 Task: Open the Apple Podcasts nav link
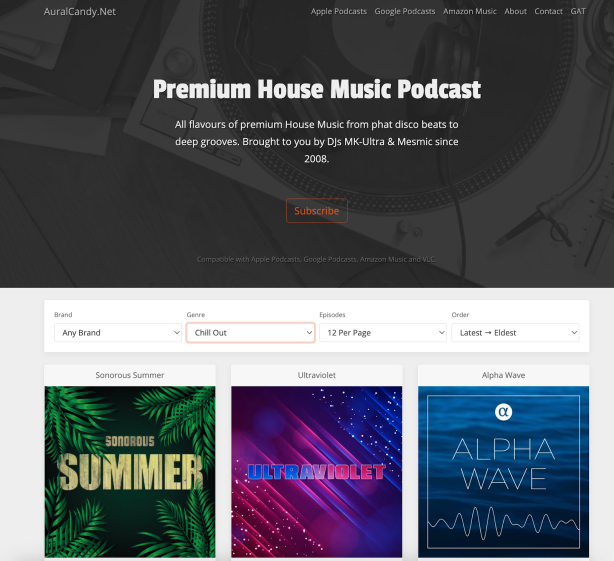point(339,11)
